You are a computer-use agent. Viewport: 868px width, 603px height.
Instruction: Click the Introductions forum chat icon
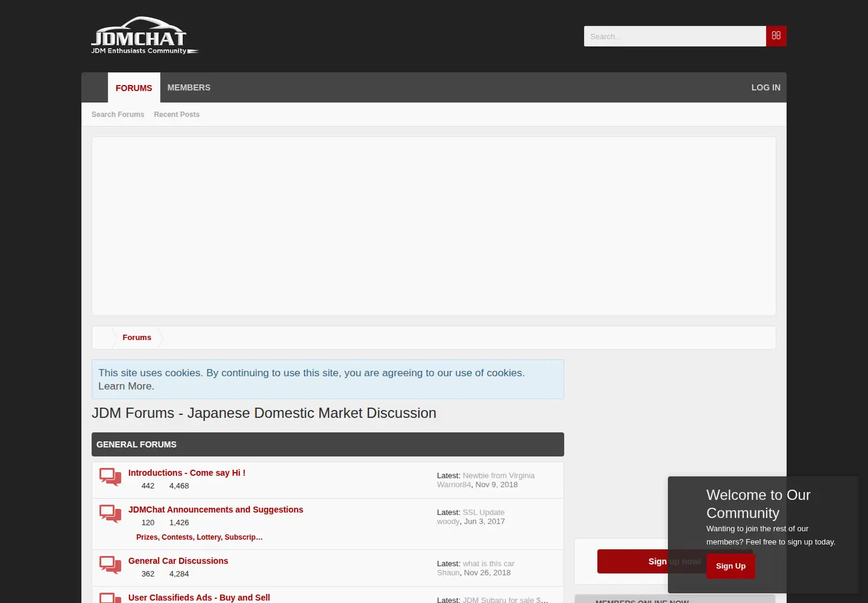(x=110, y=477)
